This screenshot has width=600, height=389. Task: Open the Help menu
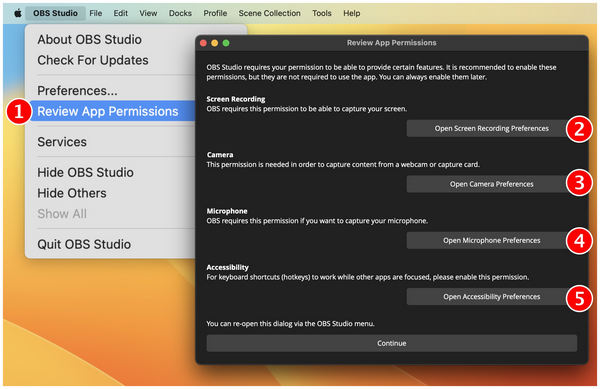click(352, 13)
